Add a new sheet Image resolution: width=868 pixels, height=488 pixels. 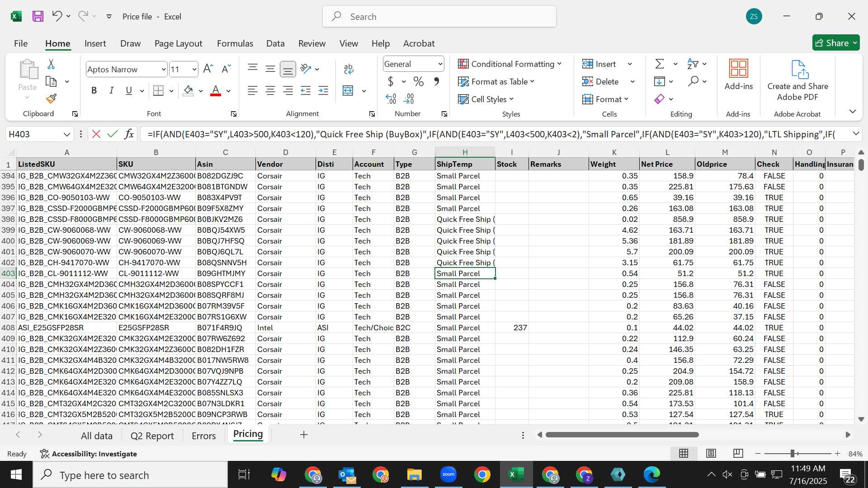tap(304, 435)
